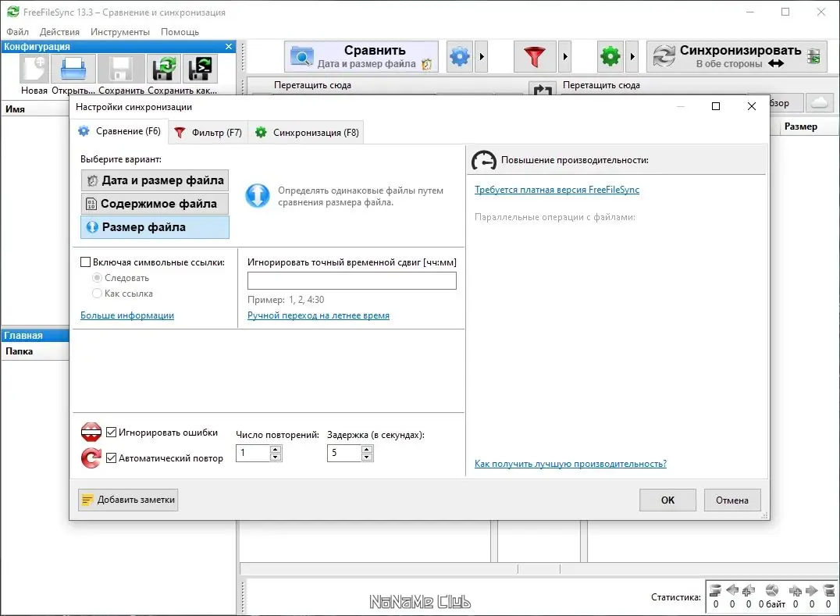
Task: Switch to Сравнение (F6) tab
Action: (x=120, y=131)
